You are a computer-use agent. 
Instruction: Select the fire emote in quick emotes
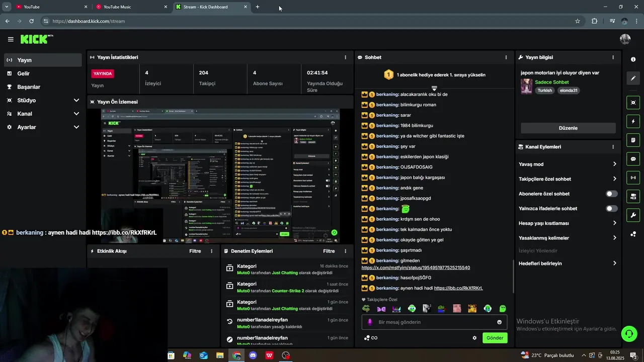point(472,309)
